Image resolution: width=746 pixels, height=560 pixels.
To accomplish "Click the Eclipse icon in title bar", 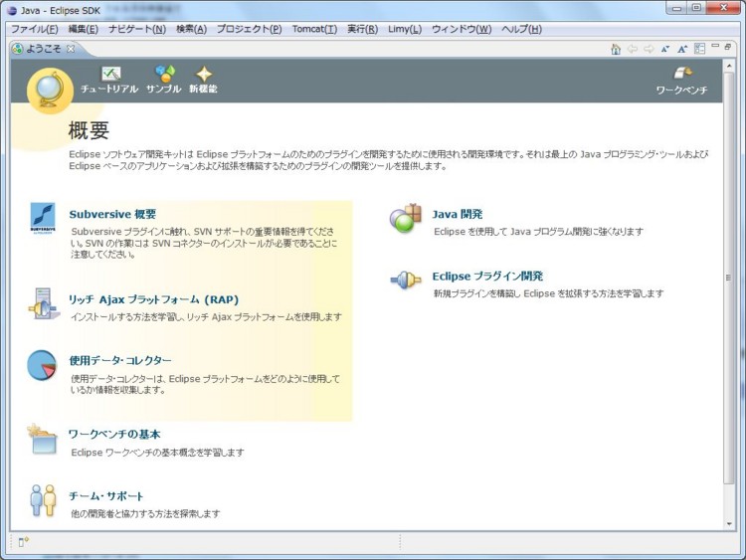I will pyautogui.click(x=12, y=11).
